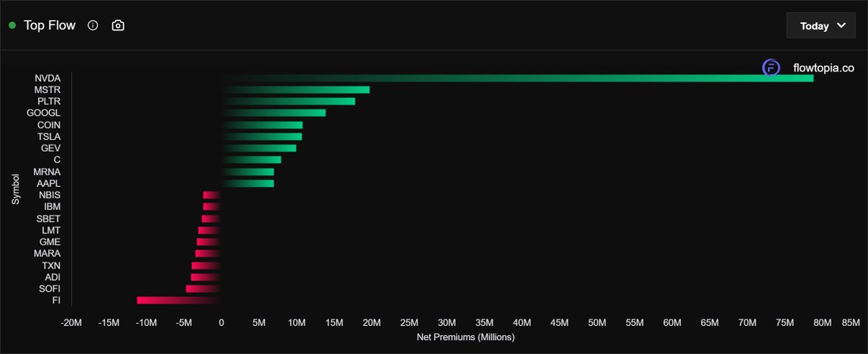
Task: Click the NBIS red bar
Action: click(x=212, y=195)
